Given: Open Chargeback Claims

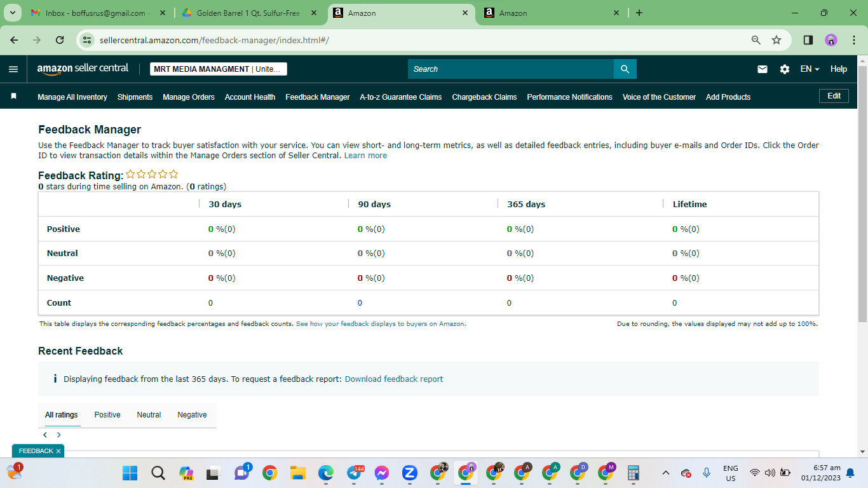Looking at the screenshot, I should point(484,97).
